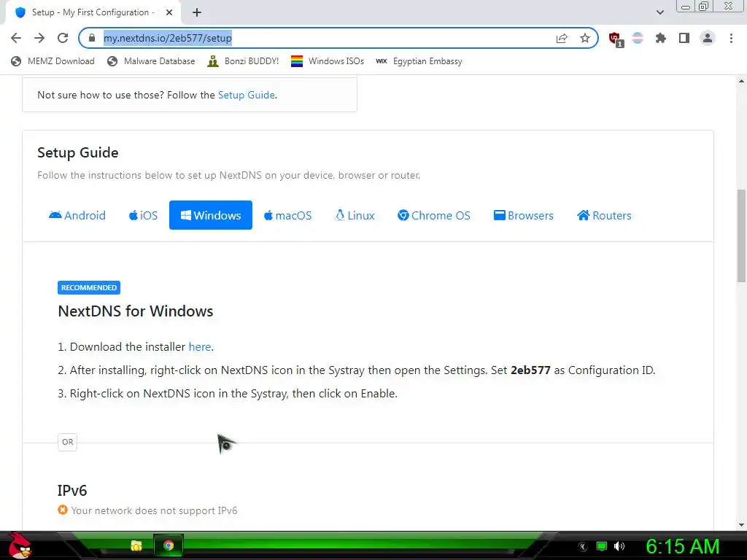Go forward to the next page
This screenshot has height=560, width=747.
tap(39, 38)
